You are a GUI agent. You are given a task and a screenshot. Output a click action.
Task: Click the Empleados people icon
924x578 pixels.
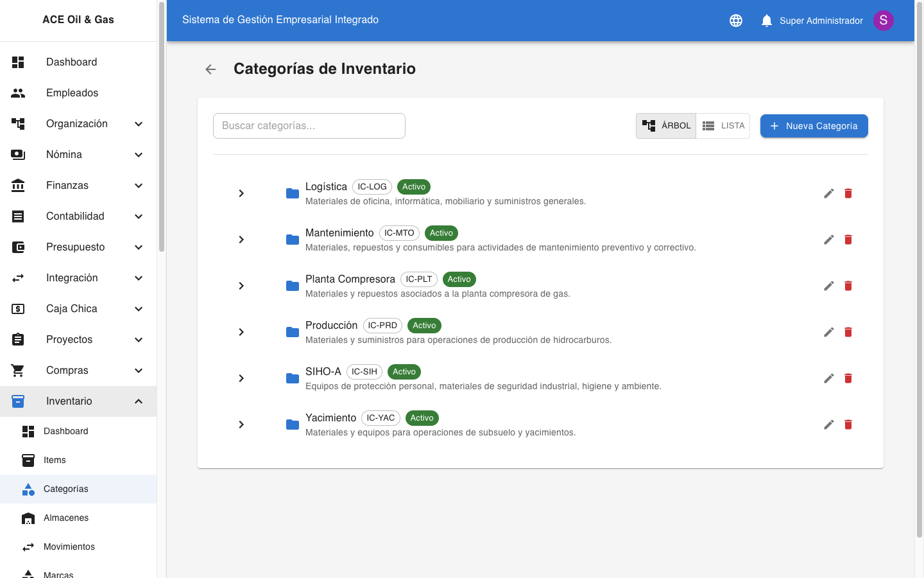pyautogui.click(x=18, y=92)
